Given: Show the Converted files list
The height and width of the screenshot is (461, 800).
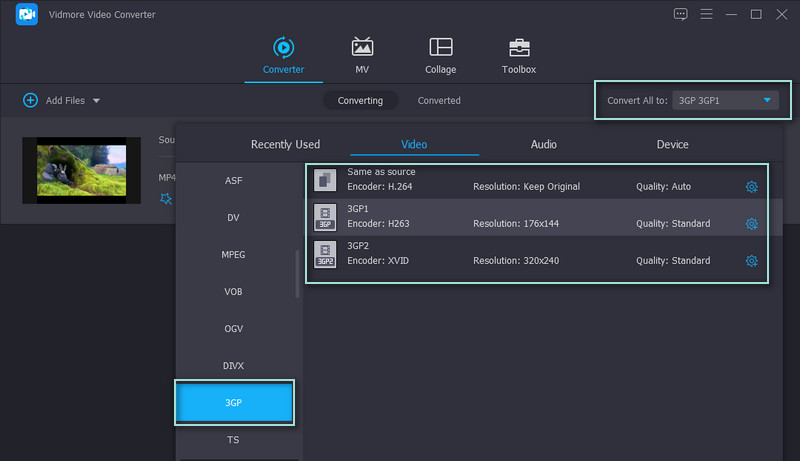Looking at the screenshot, I should click(439, 101).
